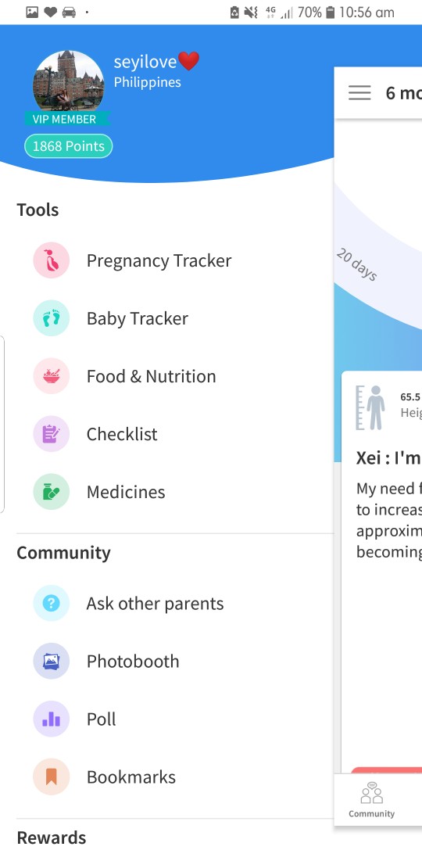The height and width of the screenshot is (868, 422).
Task: Choose the Medicines menu entry label
Action: tap(126, 492)
